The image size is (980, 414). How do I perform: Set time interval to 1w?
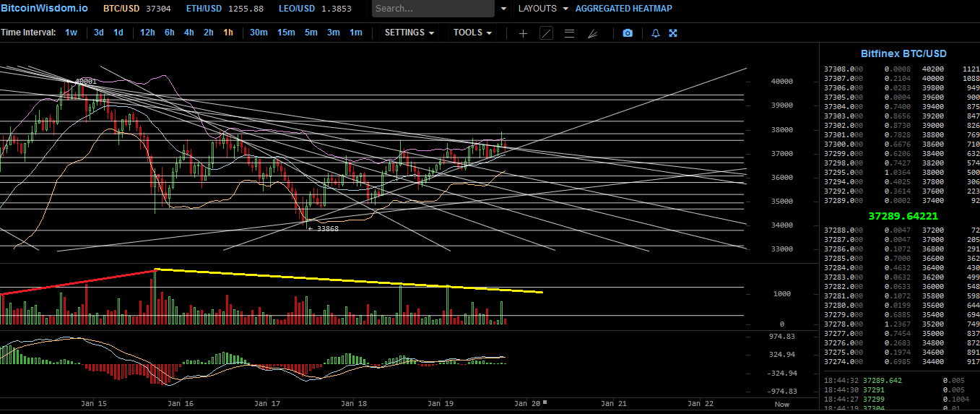71,33
